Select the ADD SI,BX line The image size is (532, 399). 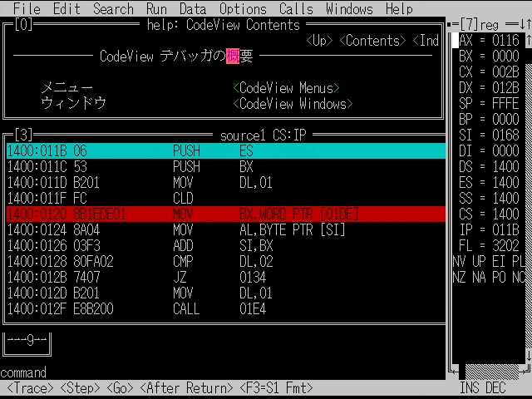(226, 245)
